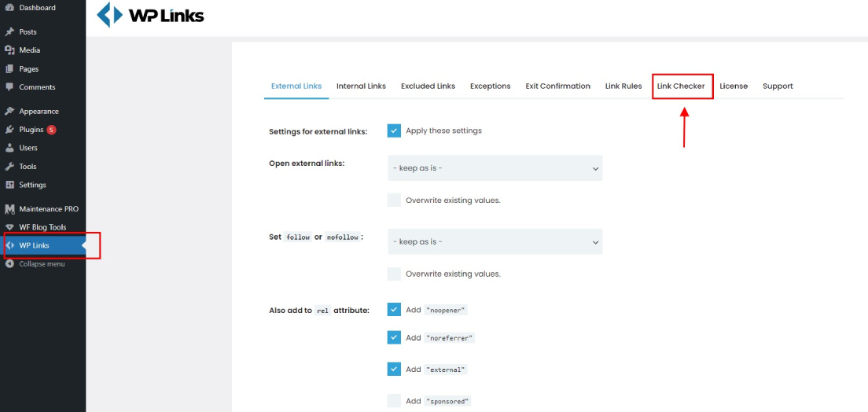Open the Exceptions tab
Screen dimensions: 868x412
click(490, 86)
